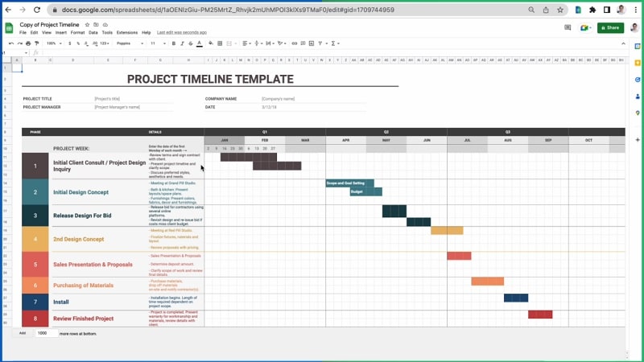This screenshot has height=362, width=644.
Task: Redo the last action in toolbar
Action: pyautogui.click(x=19, y=43)
